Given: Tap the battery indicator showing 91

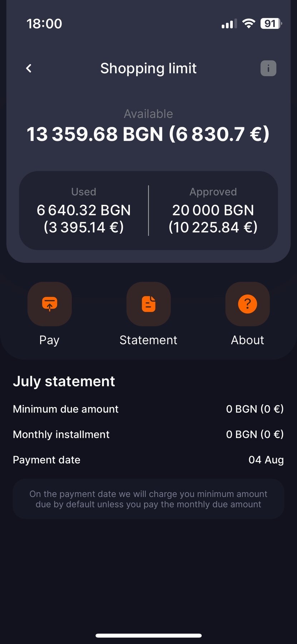Looking at the screenshot, I should (271, 24).
